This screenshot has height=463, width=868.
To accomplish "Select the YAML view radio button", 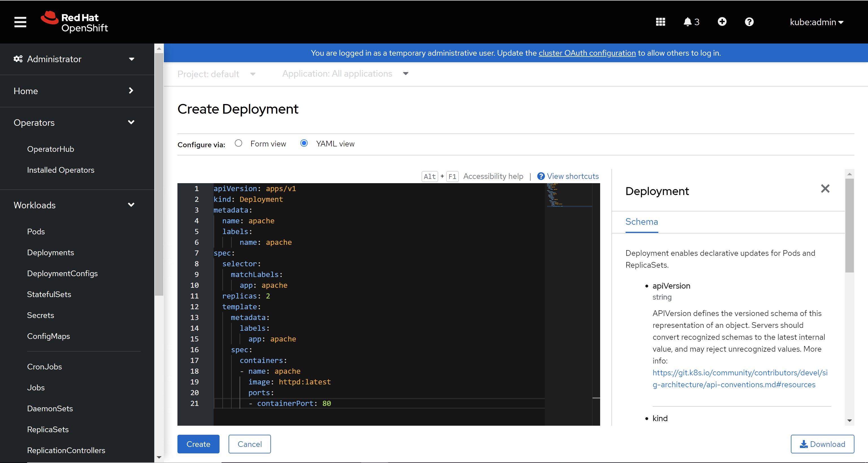I will pos(304,143).
